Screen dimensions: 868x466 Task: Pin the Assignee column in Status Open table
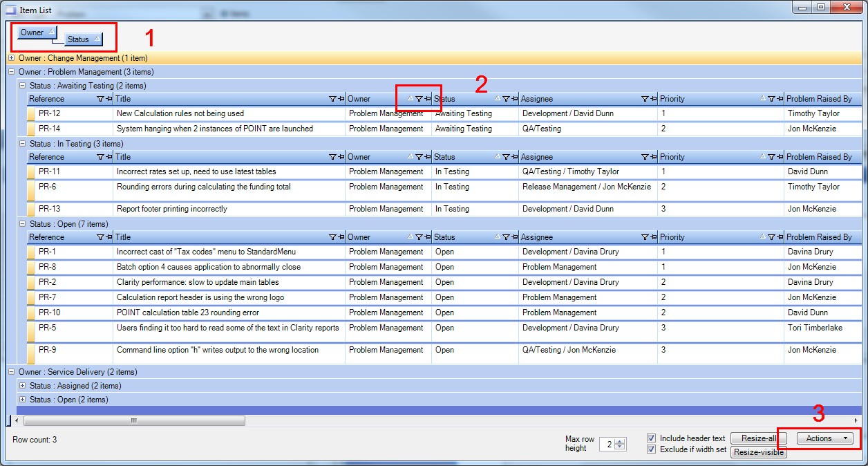pos(653,238)
